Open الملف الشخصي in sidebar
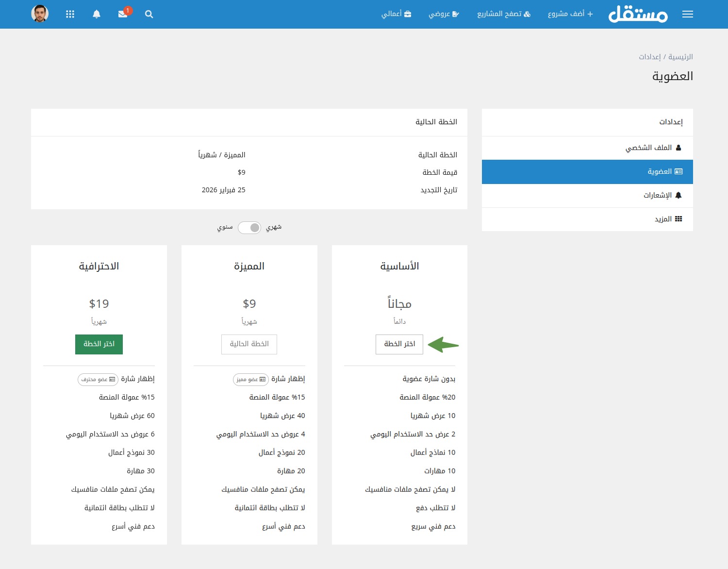 tap(653, 148)
